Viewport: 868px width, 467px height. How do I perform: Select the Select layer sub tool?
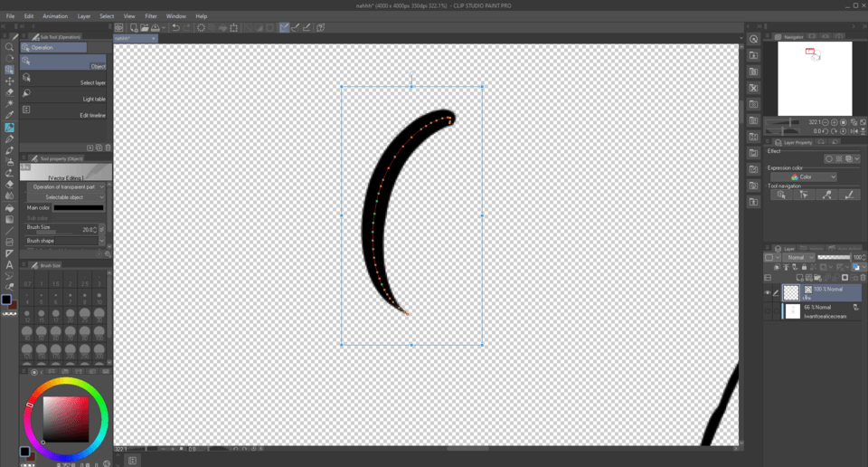tap(63, 79)
